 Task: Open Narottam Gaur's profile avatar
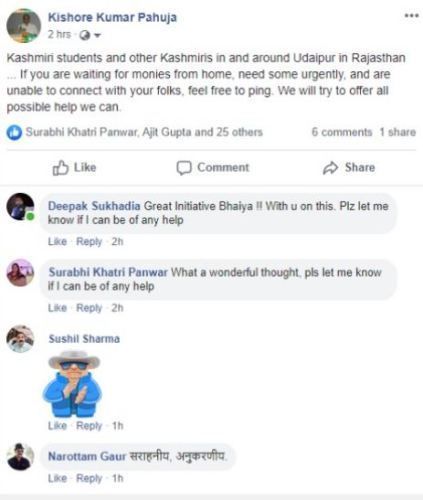[20, 457]
